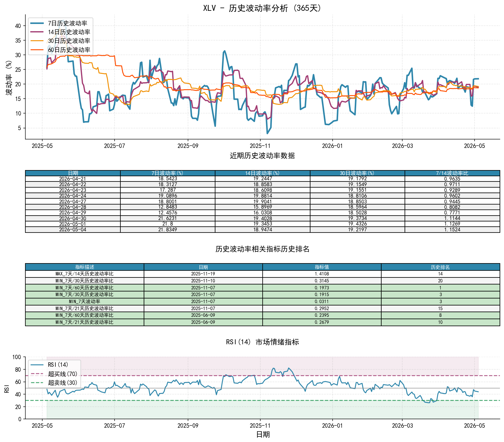Click the '指标值' column header
This screenshot has height=442, width=504.
pos(322,267)
